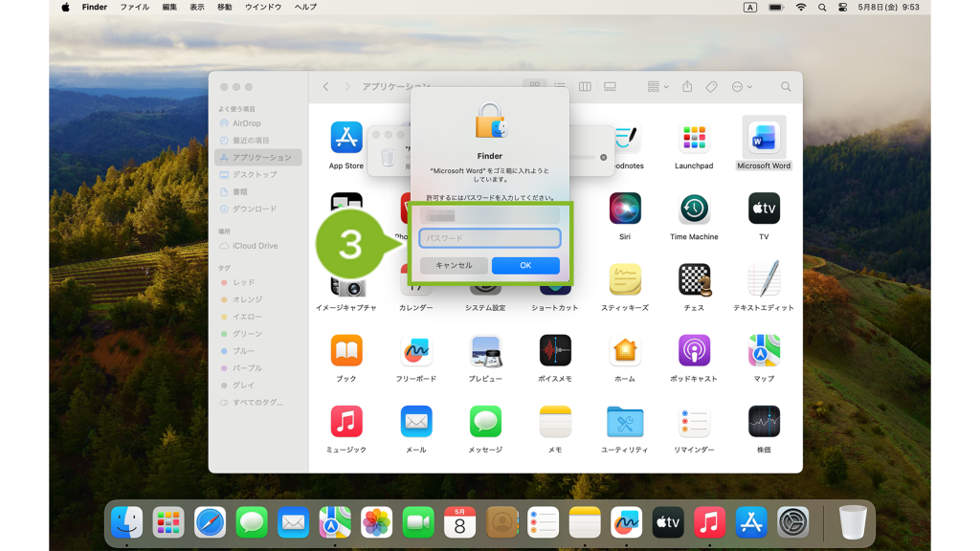Viewport: 980px width, 551px height.
Task: Open ダウンロード in sidebar
Action: 257,209
